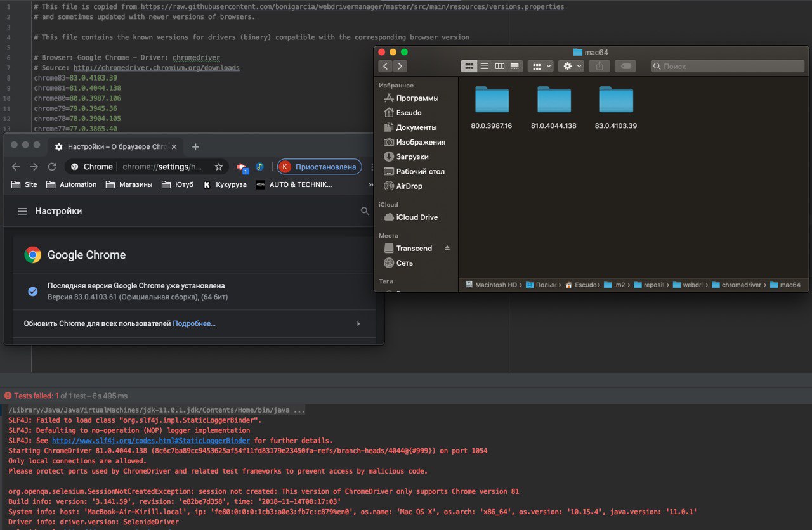Viewport: 812px width, 530px height.
Task: Switch Finder to icon view
Action: pos(469,66)
